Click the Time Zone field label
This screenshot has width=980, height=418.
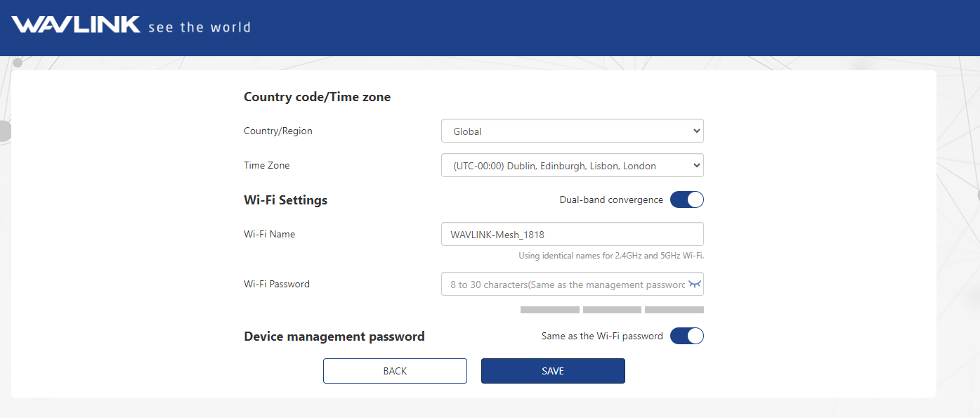click(x=266, y=166)
